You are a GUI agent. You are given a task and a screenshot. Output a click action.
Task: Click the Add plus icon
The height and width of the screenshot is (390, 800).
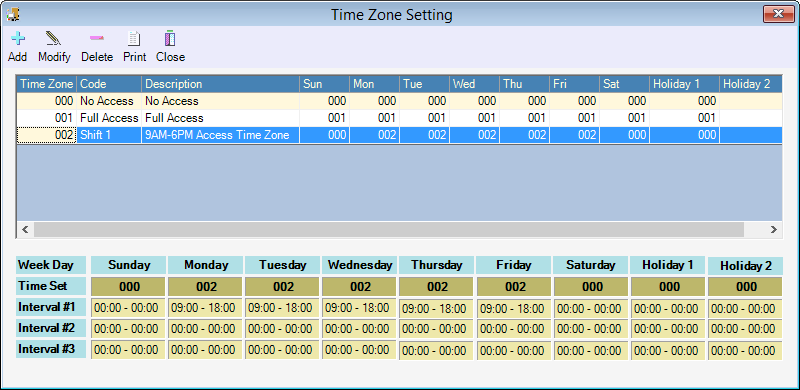tap(17, 38)
